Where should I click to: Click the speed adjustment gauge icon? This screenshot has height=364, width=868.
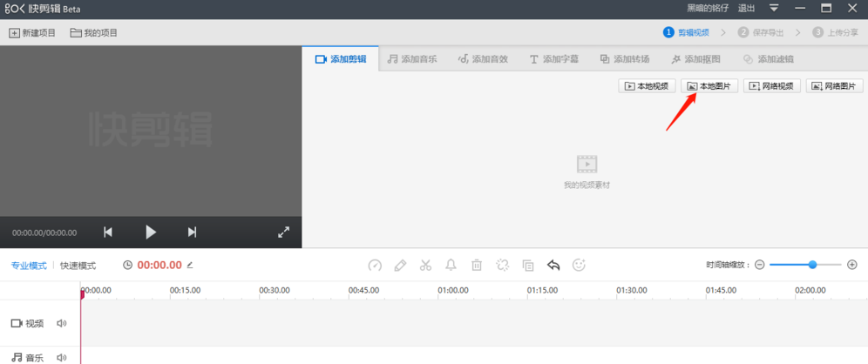(375, 265)
